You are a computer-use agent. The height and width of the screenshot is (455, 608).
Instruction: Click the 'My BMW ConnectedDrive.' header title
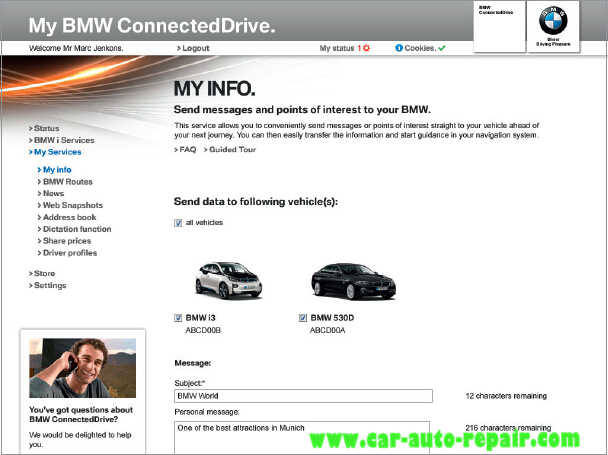click(x=152, y=26)
